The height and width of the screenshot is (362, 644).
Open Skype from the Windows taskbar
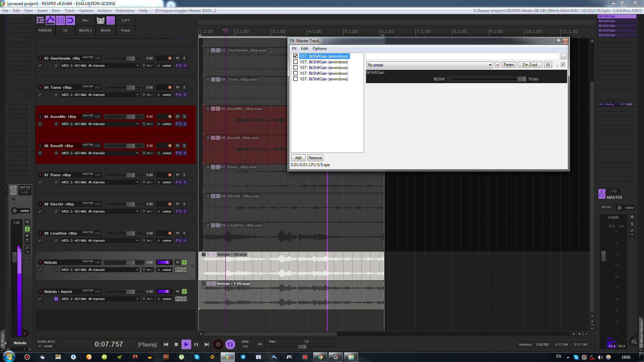click(197, 357)
